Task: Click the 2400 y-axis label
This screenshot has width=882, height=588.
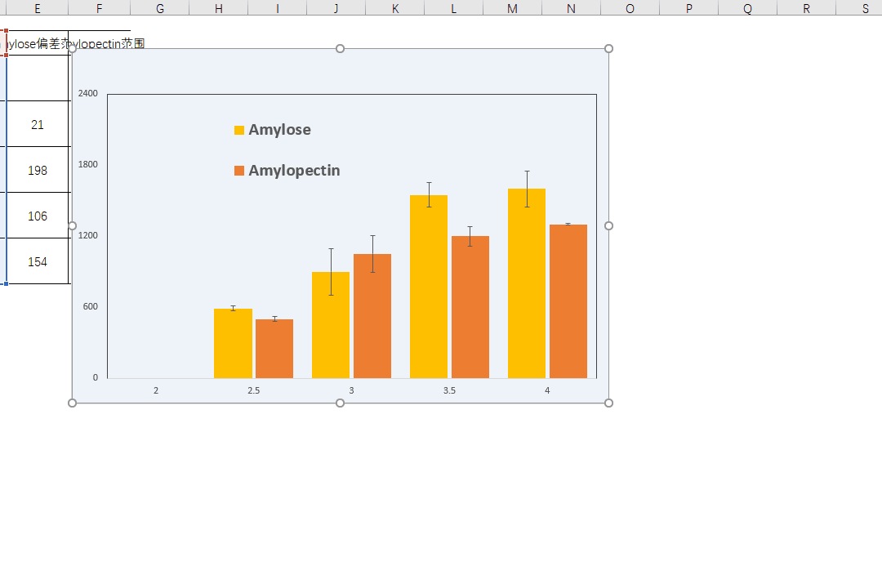Action: click(x=87, y=93)
